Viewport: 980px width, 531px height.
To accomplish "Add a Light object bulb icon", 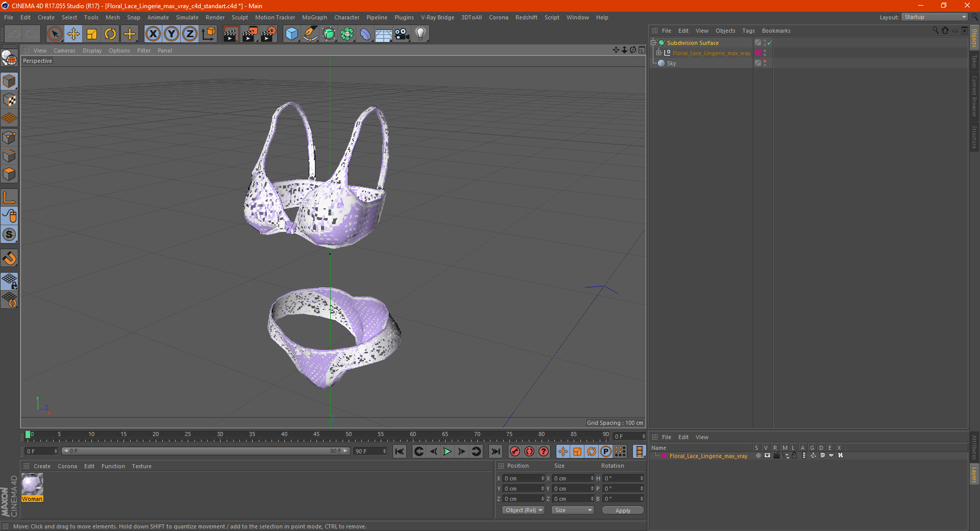I will [421, 34].
